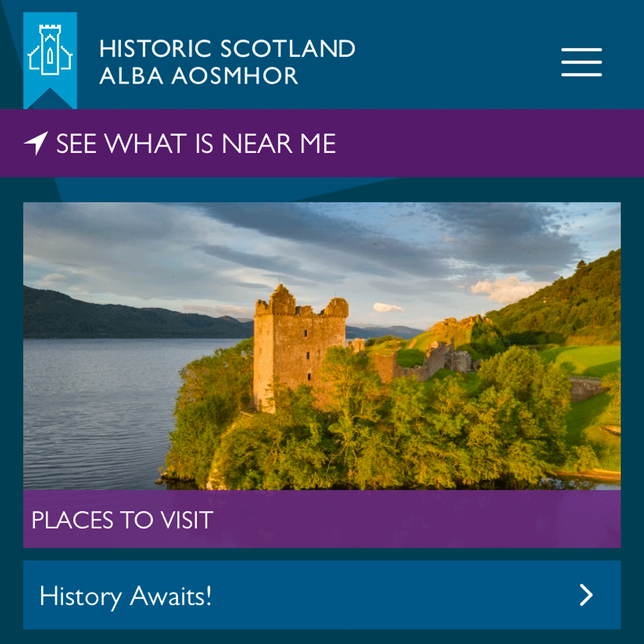The image size is (644, 644).
Task: Open SEE WHAT IS NEAR ME
Action: pyautogui.click(x=196, y=143)
